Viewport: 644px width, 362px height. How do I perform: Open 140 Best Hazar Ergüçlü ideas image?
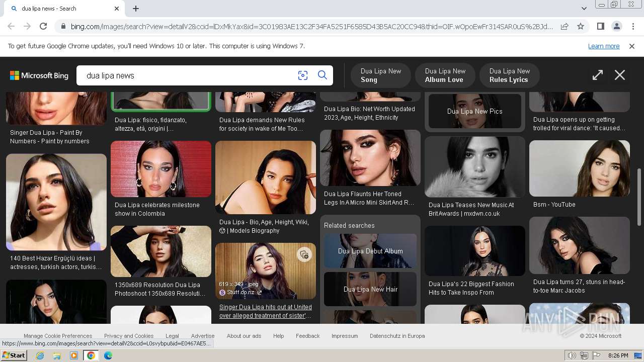click(56, 202)
